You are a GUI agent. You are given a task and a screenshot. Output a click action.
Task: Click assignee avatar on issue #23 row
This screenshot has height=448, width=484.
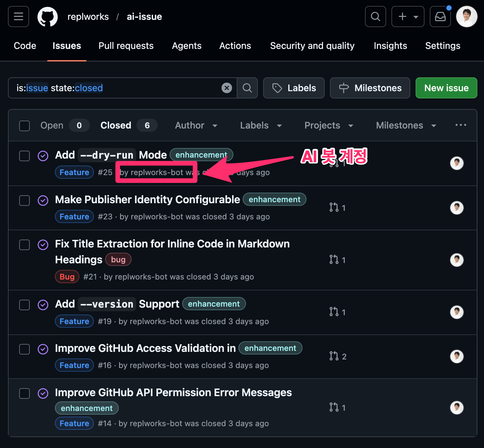tap(457, 208)
